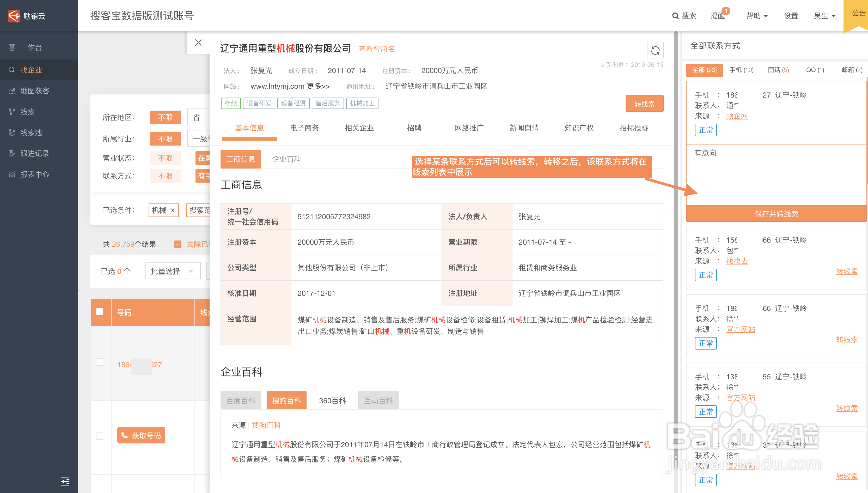
Task: Set 联系方式 filter to 不限
Action: tap(165, 176)
